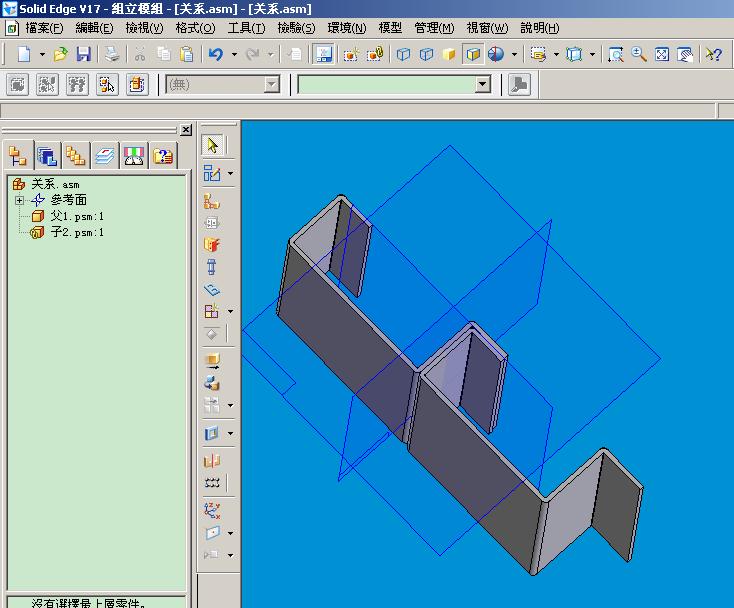The height and width of the screenshot is (608, 734).
Task: Copy the selection
Action: [163, 54]
